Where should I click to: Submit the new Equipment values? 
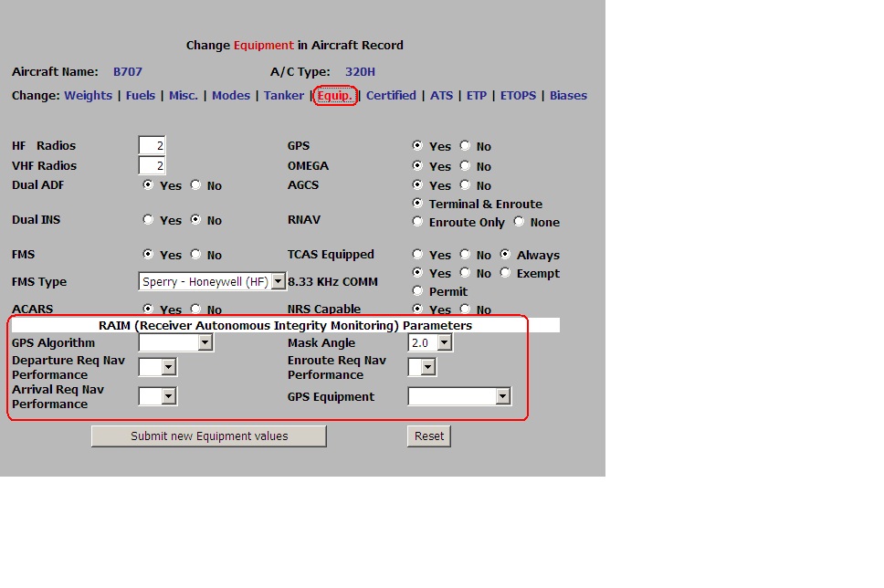(x=208, y=436)
